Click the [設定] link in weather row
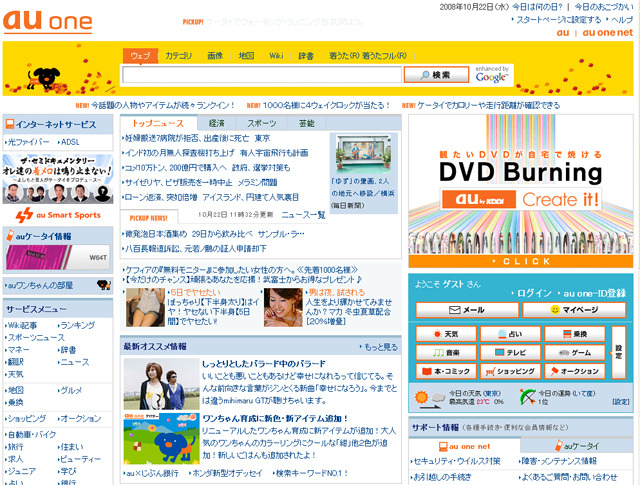 621,402
